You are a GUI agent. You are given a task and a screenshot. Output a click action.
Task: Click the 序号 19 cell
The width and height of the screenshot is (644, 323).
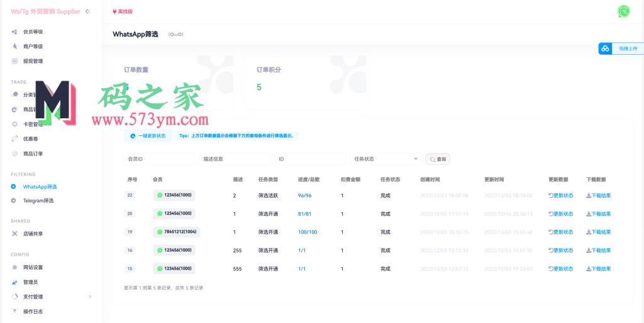tap(130, 232)
